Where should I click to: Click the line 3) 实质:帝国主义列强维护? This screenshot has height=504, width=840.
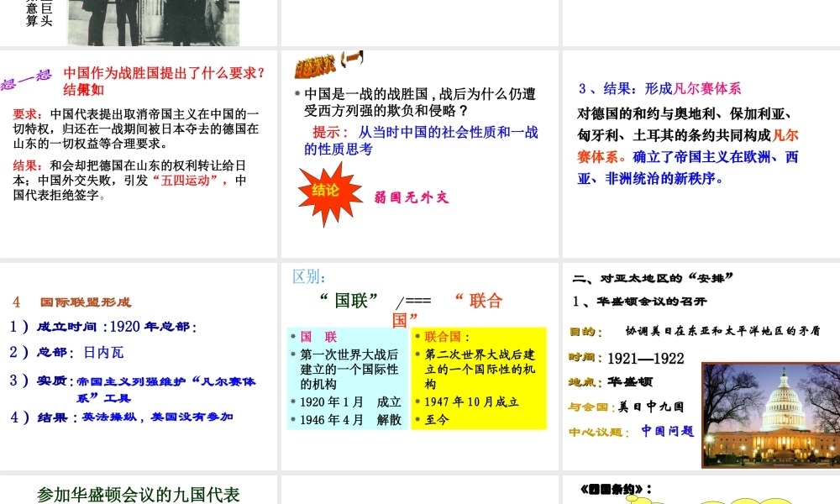click(133, 388)
